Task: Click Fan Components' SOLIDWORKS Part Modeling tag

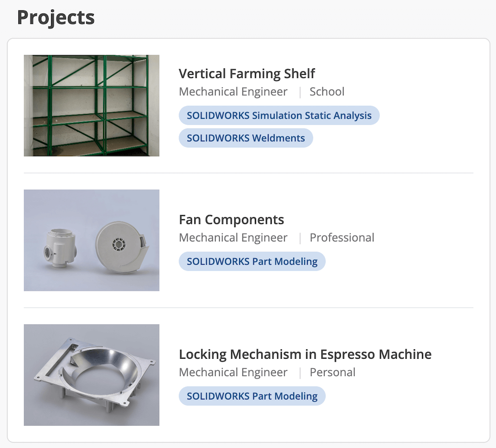Action: click(252, 261)
